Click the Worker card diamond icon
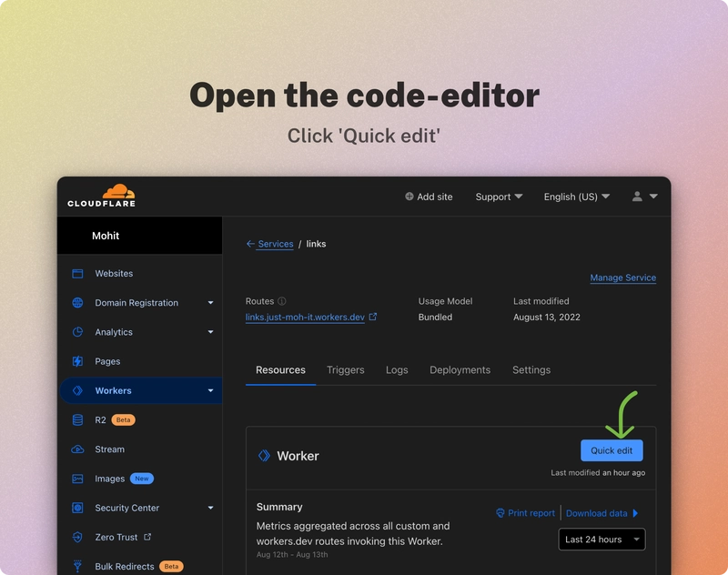 point(264,456)
